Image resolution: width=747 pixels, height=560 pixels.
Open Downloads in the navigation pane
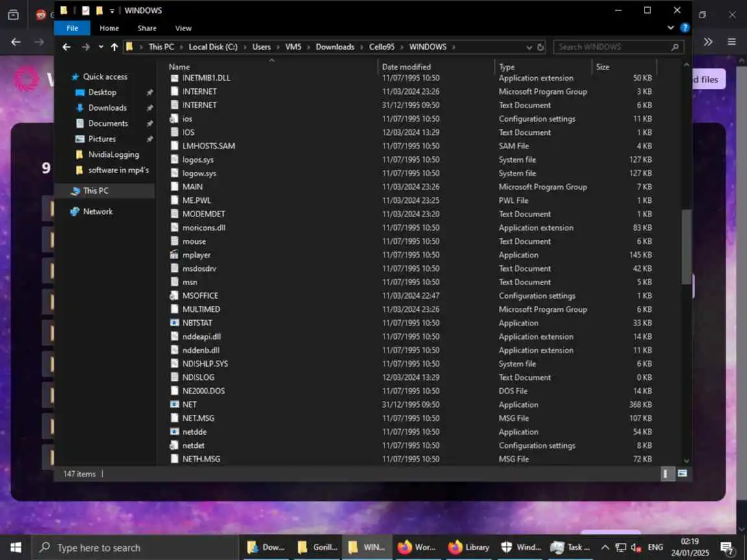pos(107,108)
